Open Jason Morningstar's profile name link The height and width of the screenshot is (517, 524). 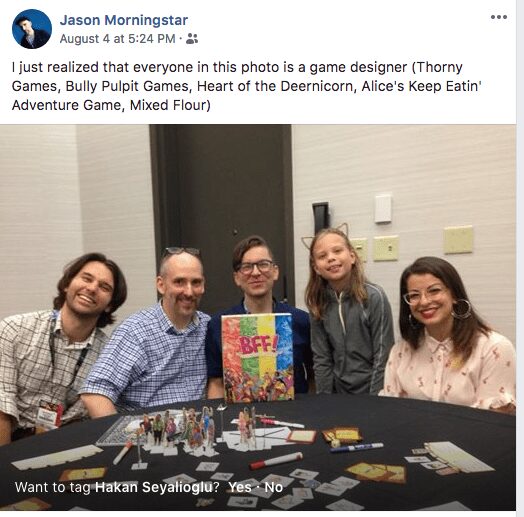pyautogui.click(x=124, y=20)
